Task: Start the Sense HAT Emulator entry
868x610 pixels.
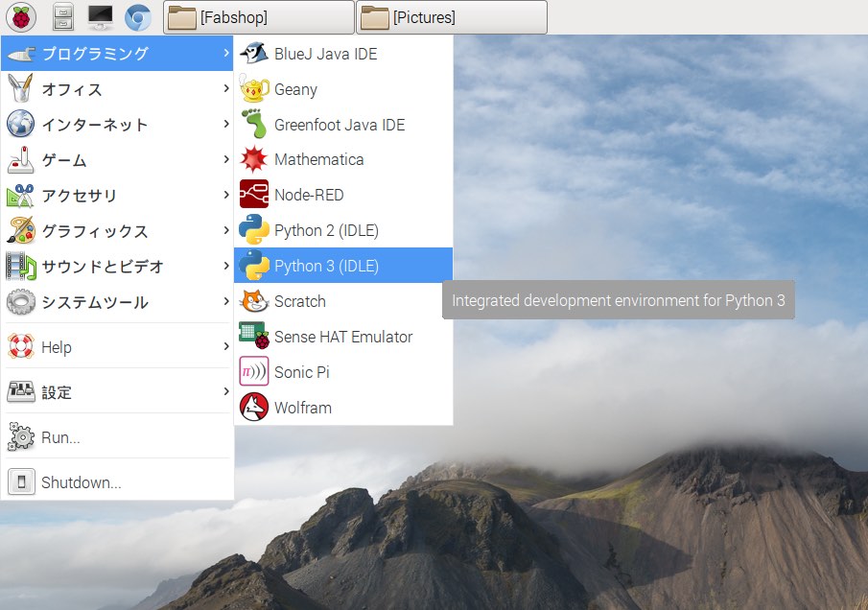Action: [x=343, y=337]
